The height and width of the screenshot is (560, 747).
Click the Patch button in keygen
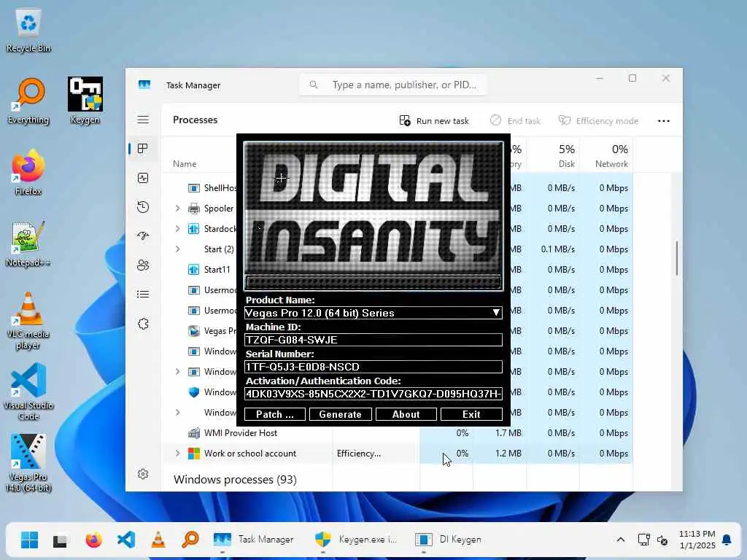coord(275,414)
